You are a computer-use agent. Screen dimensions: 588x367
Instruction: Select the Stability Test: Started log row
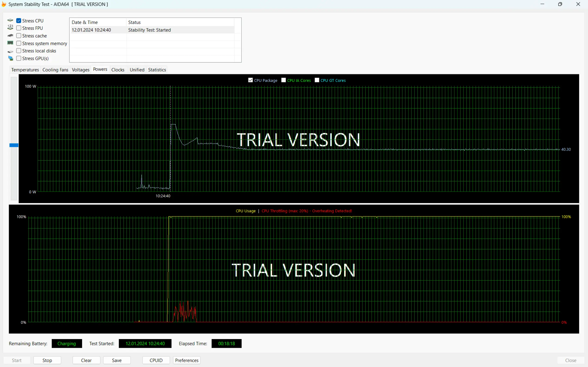click(x=149, y=30)
